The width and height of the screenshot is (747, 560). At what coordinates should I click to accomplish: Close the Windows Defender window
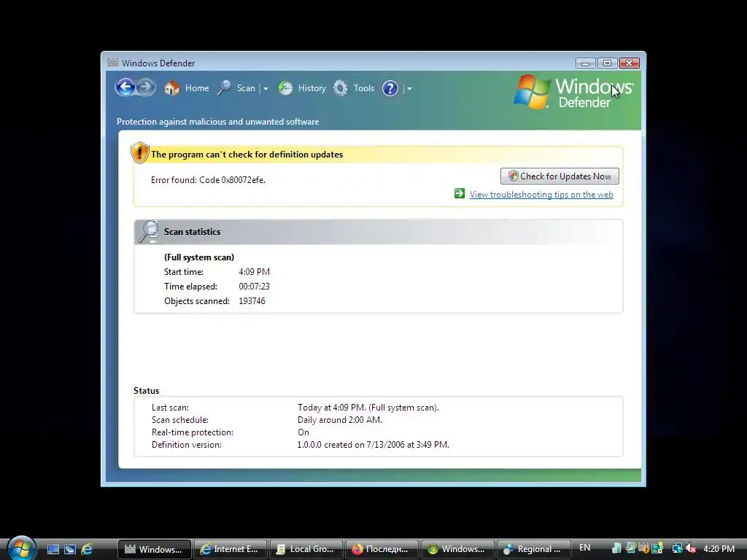pos(630,63)
